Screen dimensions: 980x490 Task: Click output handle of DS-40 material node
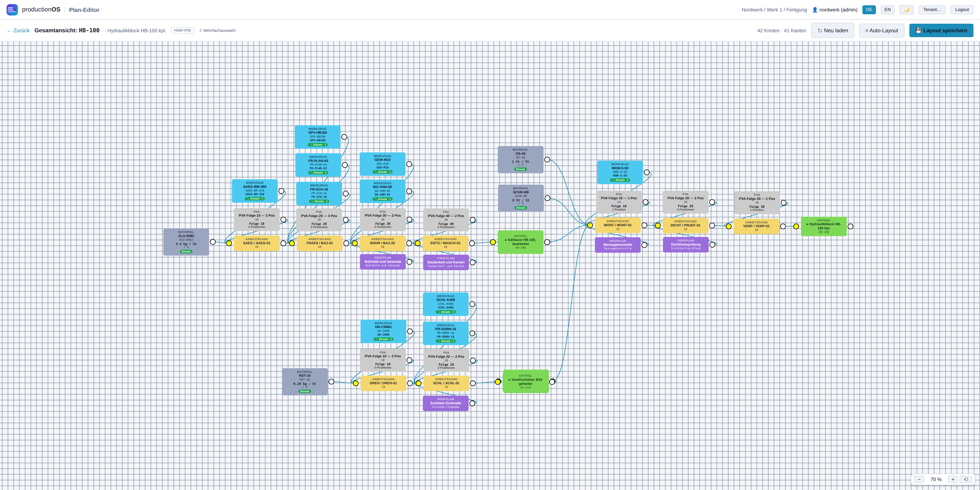[x=547, y=160]
